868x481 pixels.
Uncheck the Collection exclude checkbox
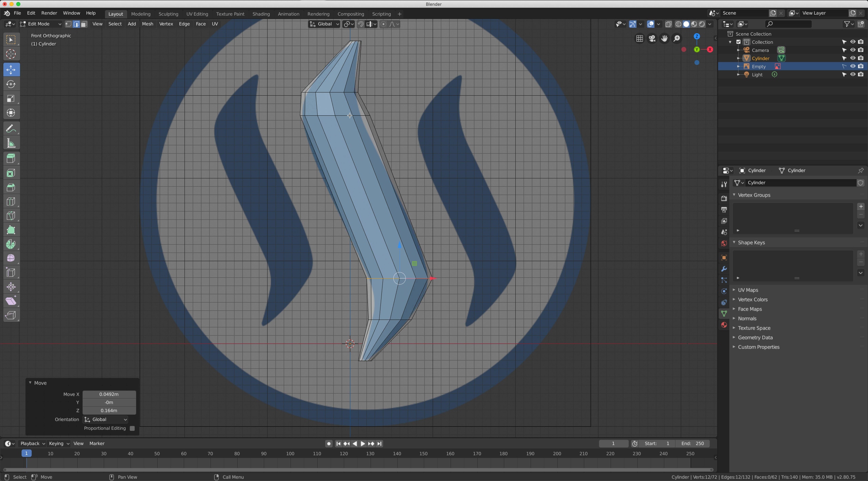(738, 42)
